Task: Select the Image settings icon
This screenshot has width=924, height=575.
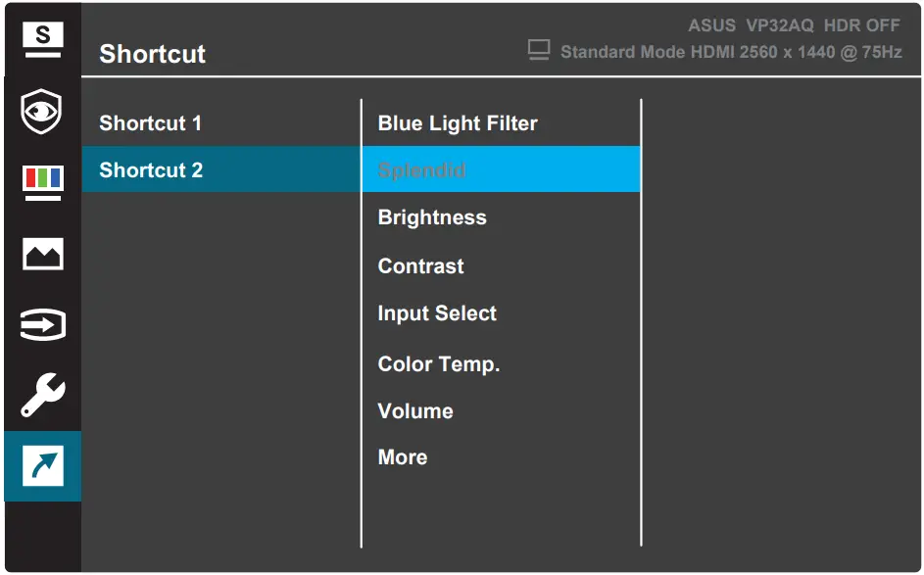Action: (x=41, y=253)
